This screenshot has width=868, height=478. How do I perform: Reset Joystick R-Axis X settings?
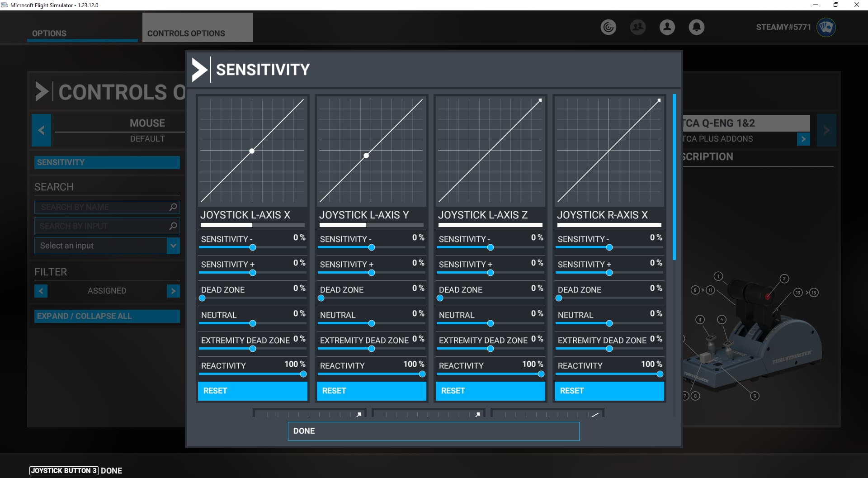[x=609, y=391]
